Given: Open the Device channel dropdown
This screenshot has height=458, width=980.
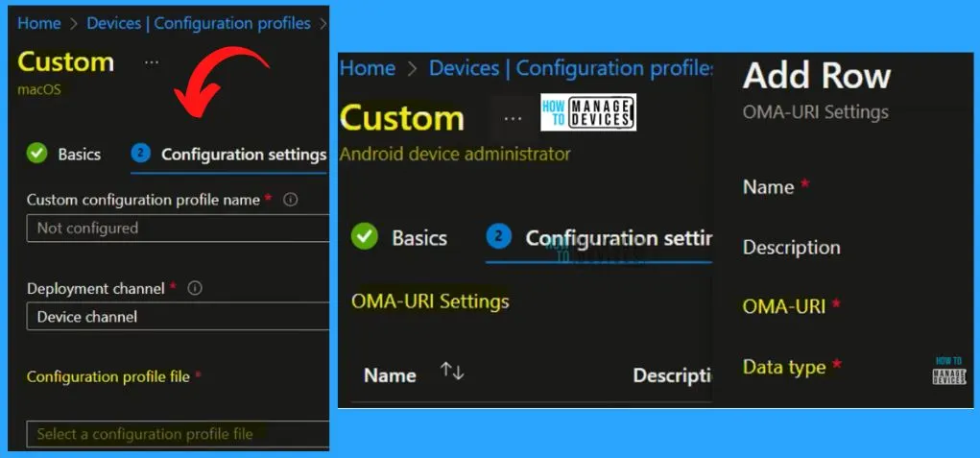Looking at the screenshot, I should (178, 317).
